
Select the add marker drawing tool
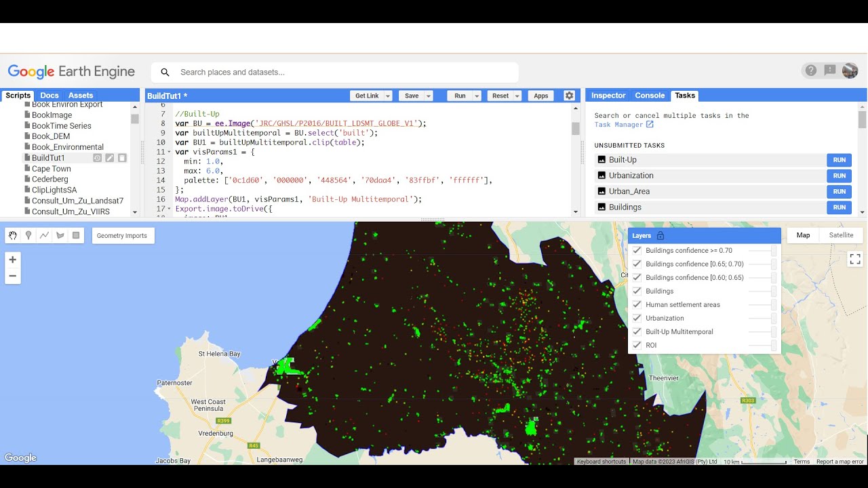(28, 235)
